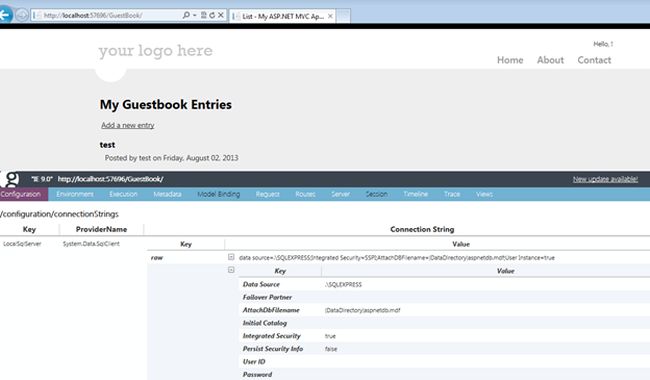Click the search magnifier in address bar
Image resolution: width=650 pixels, height=380 pixels.
click(186, 15)
